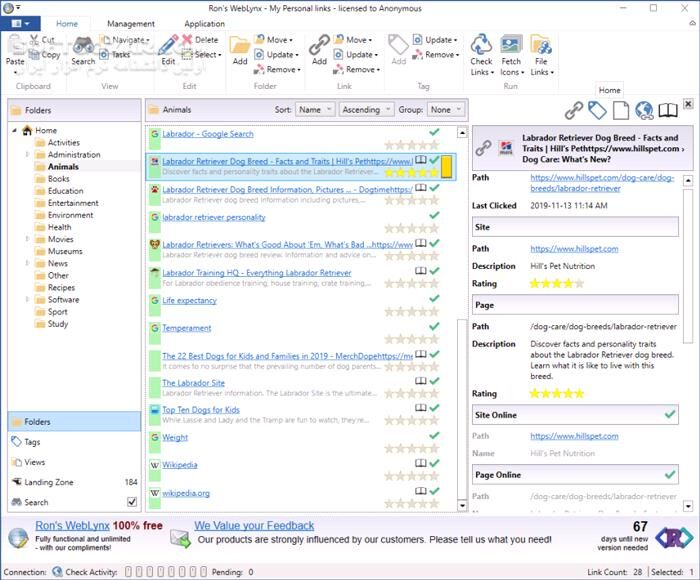Click The Labrador Site link
The width and height of the screenshot is (700, 580).
pyautogui.click(x=193, y=383)
